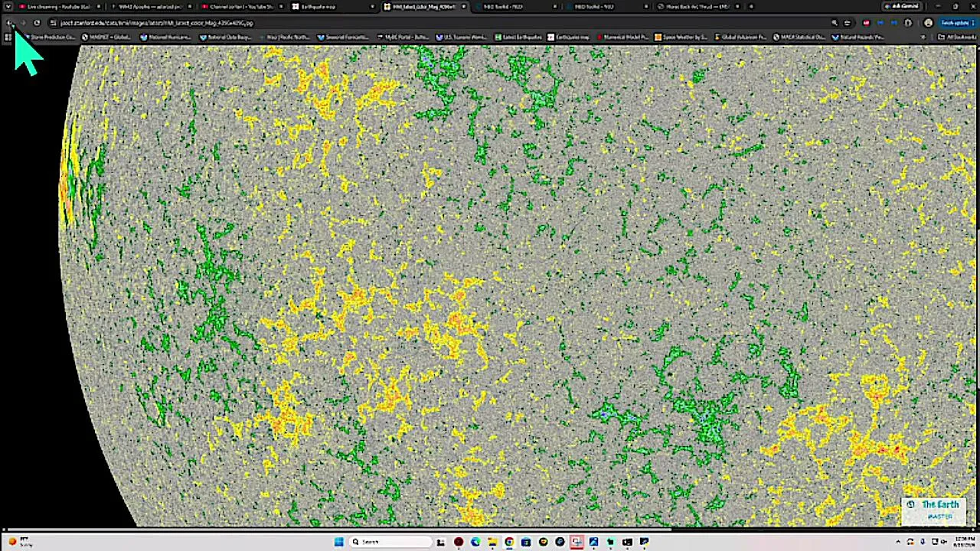Image resolution: width=980 pixels, height=551 pixels.
Task: Open the tab search dropdown arrow
Action: tap(8, 7)
